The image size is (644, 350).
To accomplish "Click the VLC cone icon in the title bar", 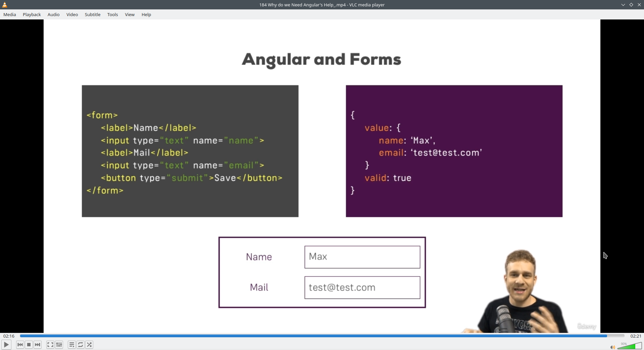I will click(4, 5).
